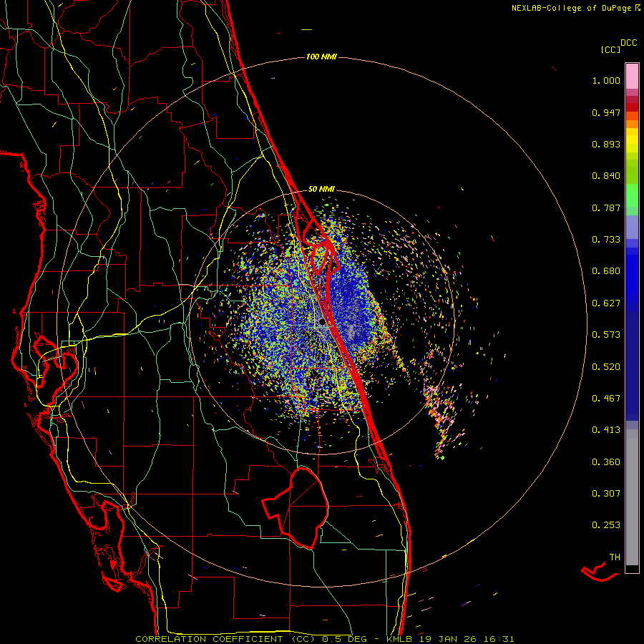Click the 100 NMI range ring label
The image size is (644, 644).
click(x=321, y=57)
